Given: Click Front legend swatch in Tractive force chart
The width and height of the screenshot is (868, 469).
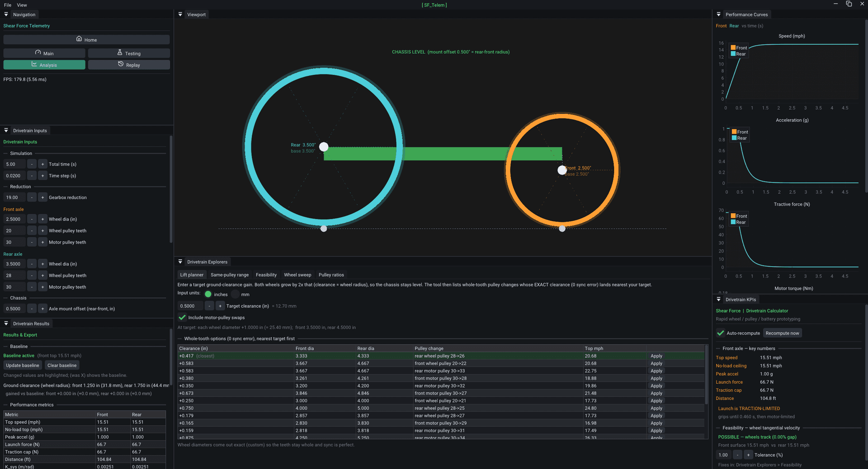Looking at the screenshot, I should [x=733, y=216].
